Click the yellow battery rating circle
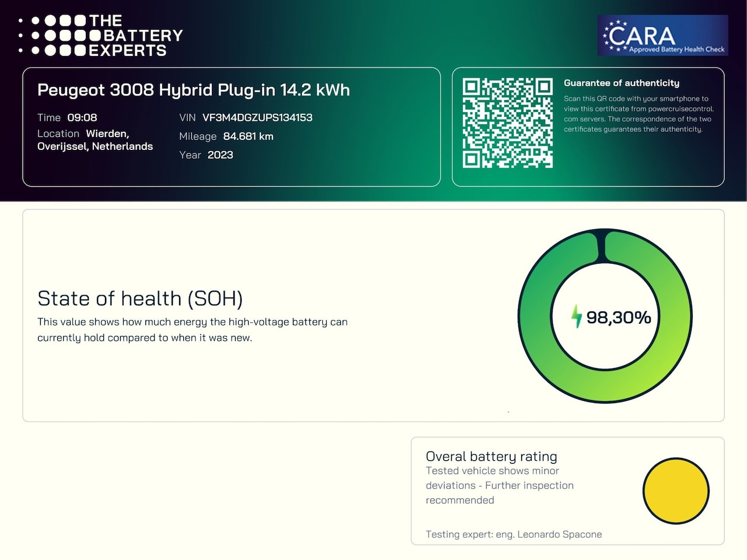Image resolution: width=747 pixels, height=560 pixels. (x=676, y=491)
